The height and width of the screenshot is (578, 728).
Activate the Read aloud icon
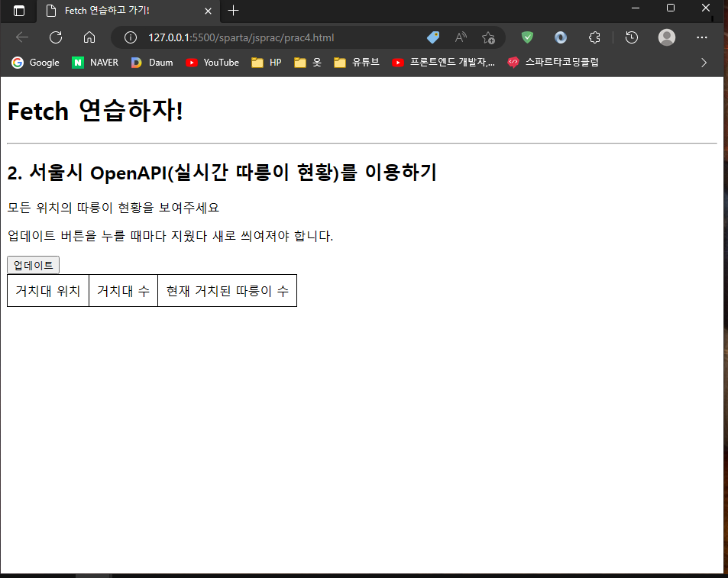coord(461,37)
